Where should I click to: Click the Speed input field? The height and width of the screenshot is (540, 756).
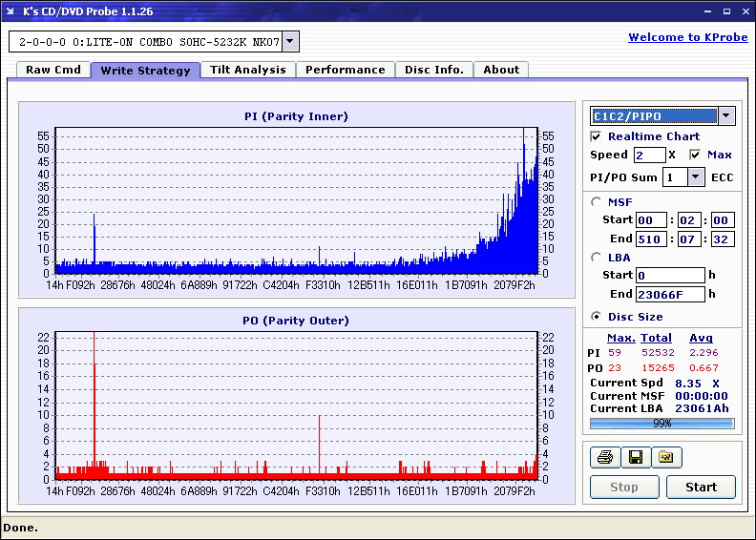tap(649, 156)
